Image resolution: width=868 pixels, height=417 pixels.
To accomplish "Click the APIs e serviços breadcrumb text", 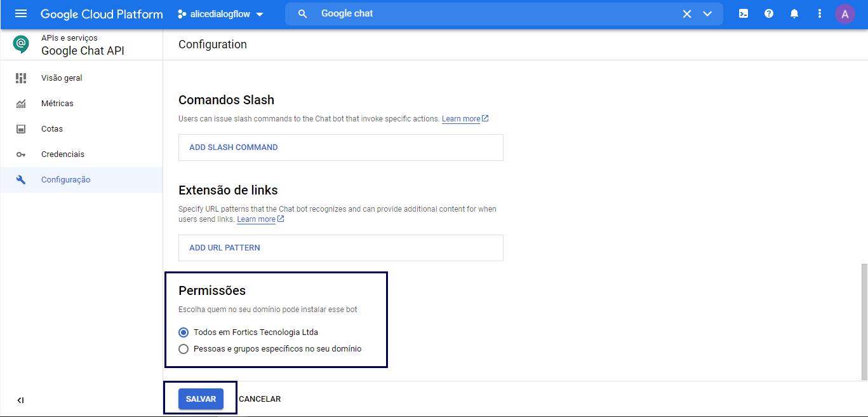I will point(69,38).
